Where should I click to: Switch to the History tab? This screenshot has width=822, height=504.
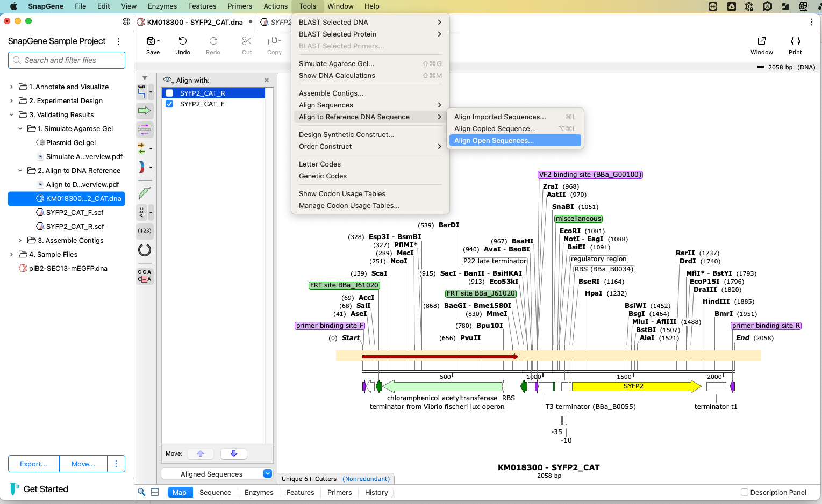pyautogui.click(x=376, y=492)
